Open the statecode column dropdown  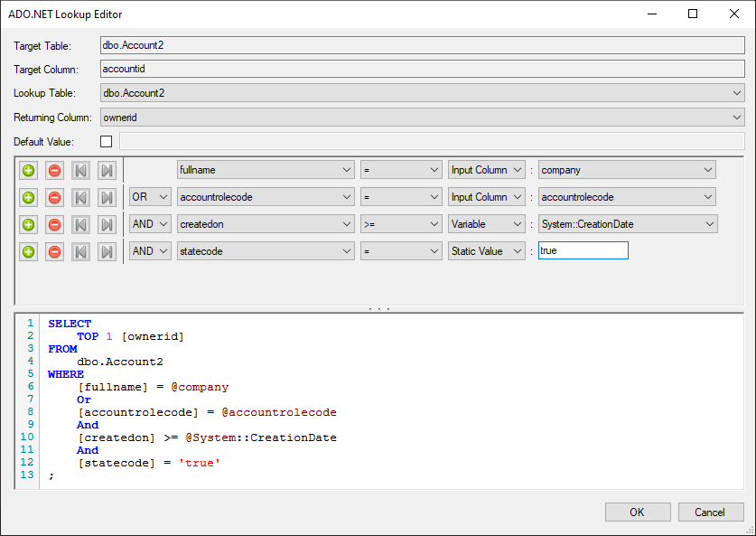[266, 251]
